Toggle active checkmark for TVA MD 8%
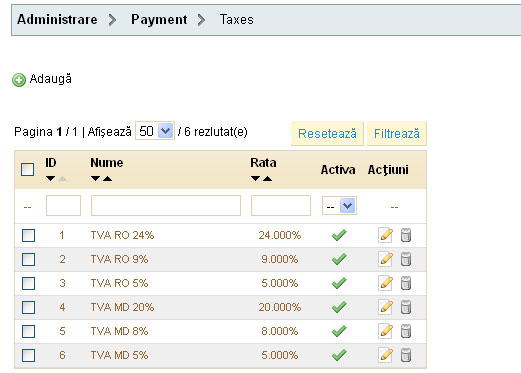This screenshot has width=521, height=373. point(339,331)
